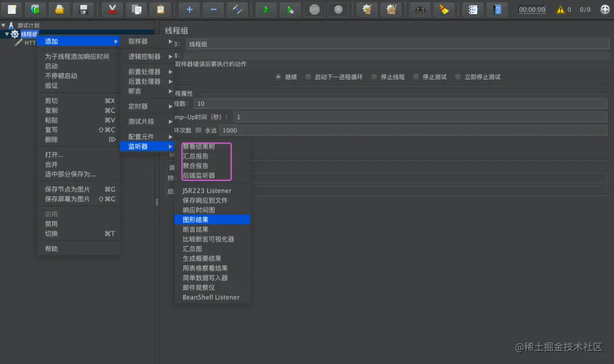Open the Function Helper list icon
The image size is (614, 364).
(x=473, y=9)
